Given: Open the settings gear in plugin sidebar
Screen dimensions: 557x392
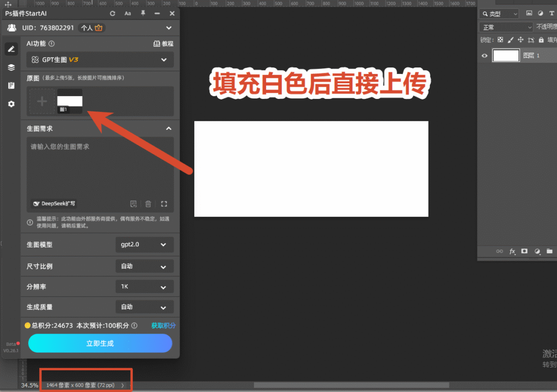Looking at the screenshot, I should pyautogui.click(x=11, y=104).
